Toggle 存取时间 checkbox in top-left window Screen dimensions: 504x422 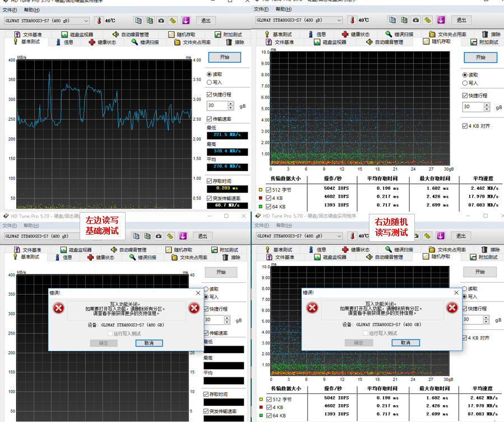pos(209,181)
